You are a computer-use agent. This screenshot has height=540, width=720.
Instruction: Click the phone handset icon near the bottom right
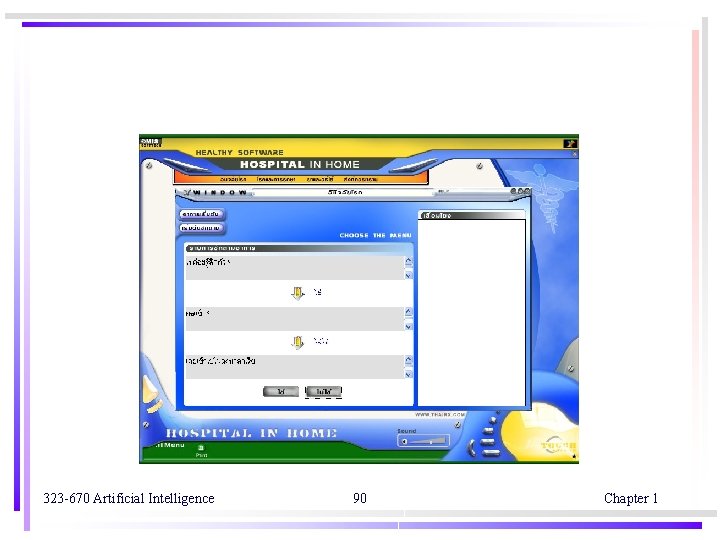[x=472, y=448]
